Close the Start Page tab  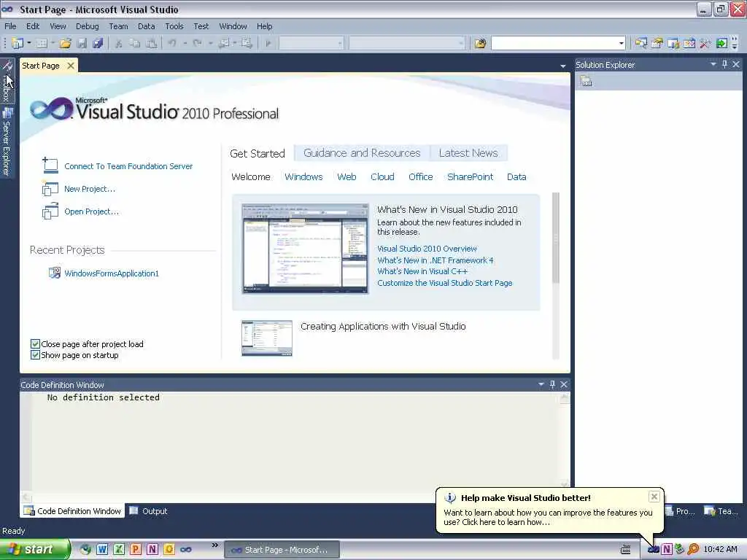pos(71,65)
